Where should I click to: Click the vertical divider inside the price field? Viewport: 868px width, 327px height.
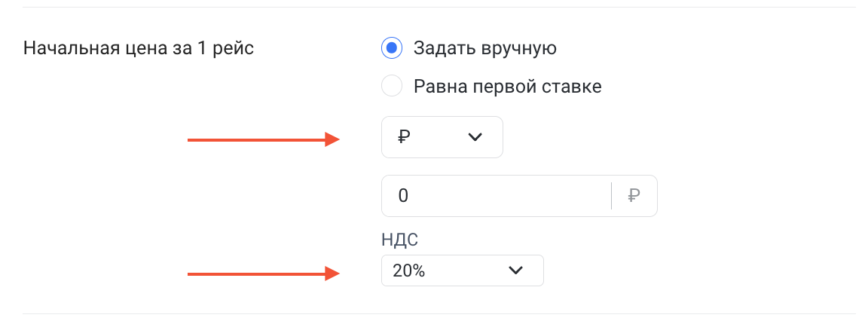coord(611,196)
